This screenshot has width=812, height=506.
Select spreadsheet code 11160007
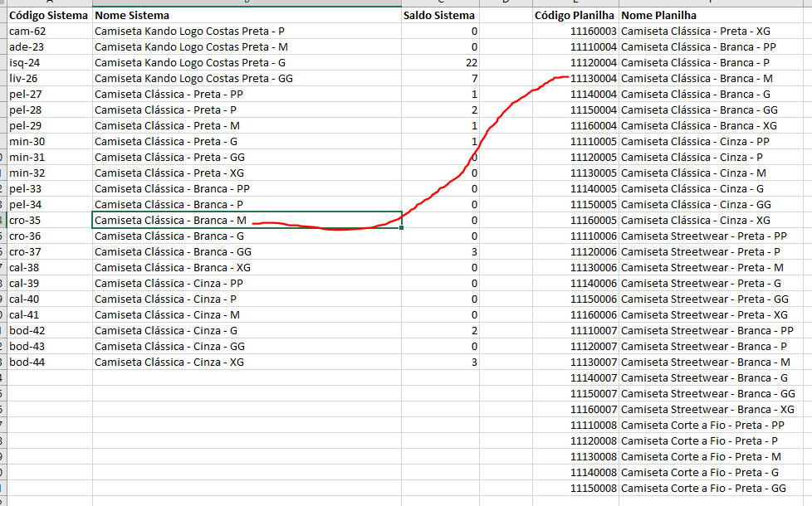[x=575, y=410]
